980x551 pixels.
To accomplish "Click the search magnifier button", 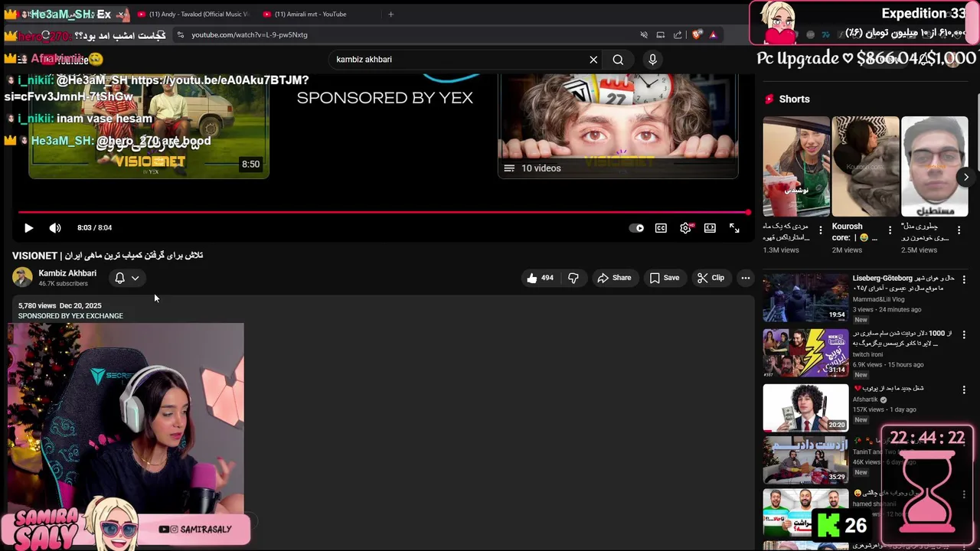I will pos(618,60).
